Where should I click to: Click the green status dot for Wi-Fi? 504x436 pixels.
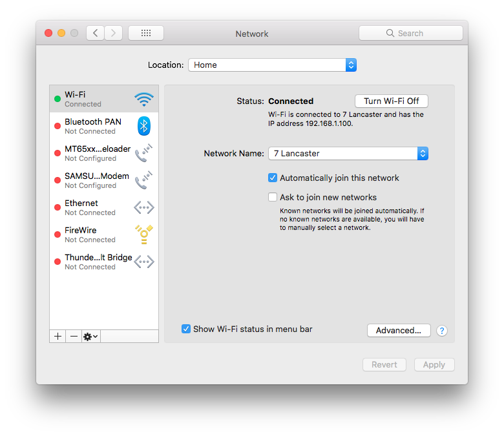pyautogui.click(x=58, y=99)
